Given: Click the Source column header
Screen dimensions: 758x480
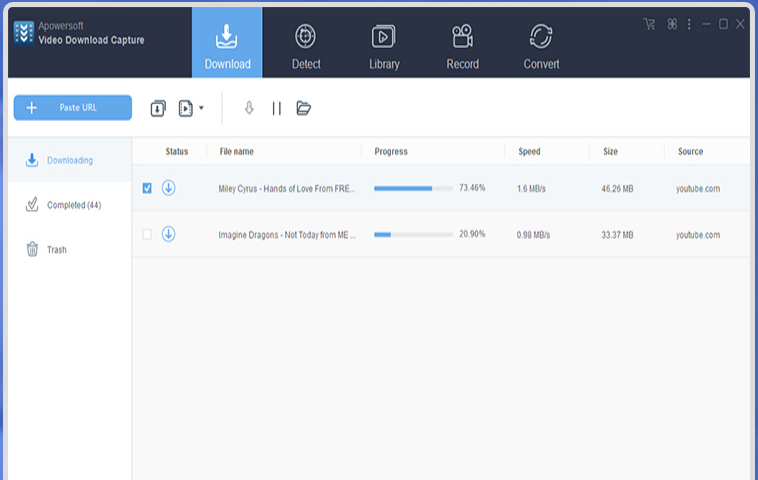Looking at the screenshot, I should (x=690, y=151).
